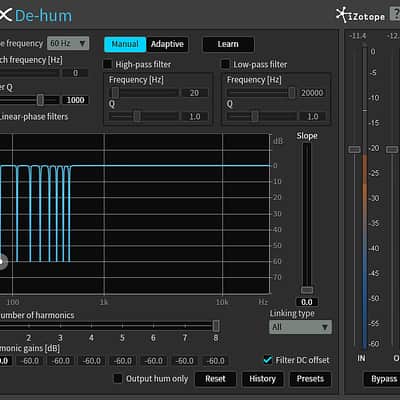Click the Slope value 0.0 field
Screen dimensions: 400x400
pos(307,302)
